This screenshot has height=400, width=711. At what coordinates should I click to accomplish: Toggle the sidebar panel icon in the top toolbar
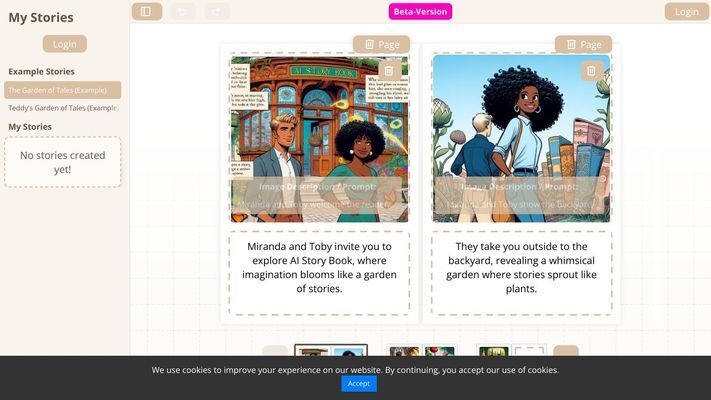(147, 11)
